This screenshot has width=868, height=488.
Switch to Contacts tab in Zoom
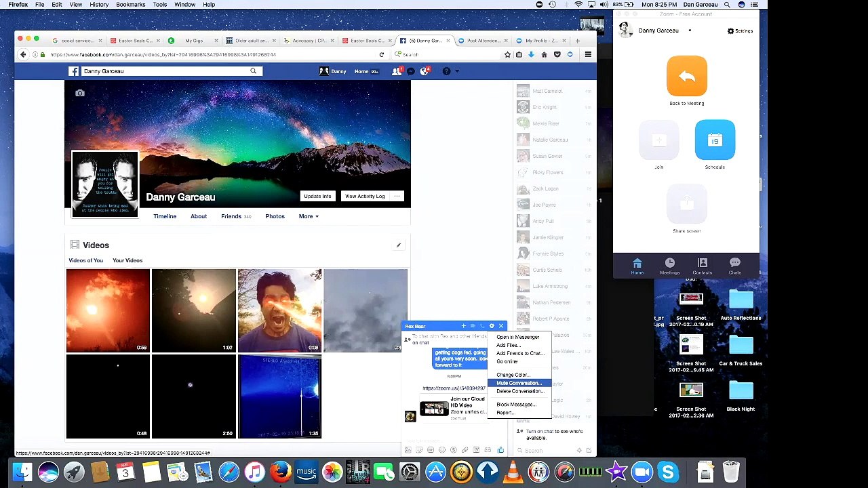(x=703, y=266)
